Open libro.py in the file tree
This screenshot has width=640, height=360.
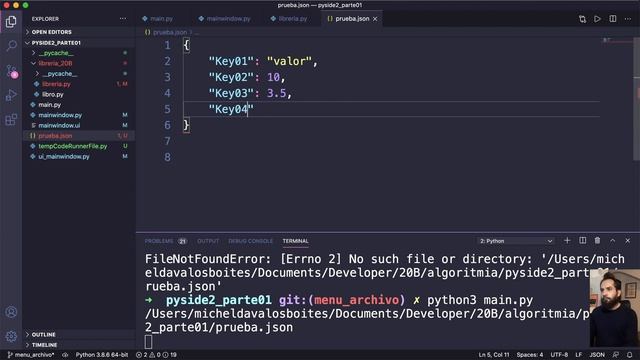(x=53, y=94)
